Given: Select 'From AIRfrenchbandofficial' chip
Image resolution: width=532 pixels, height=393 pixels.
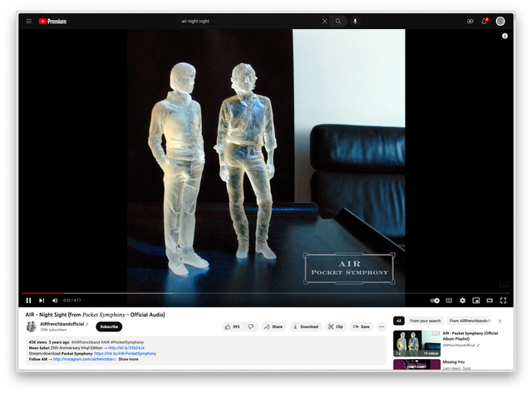Looking at the screenshot, I should click(x=470, y=321).
